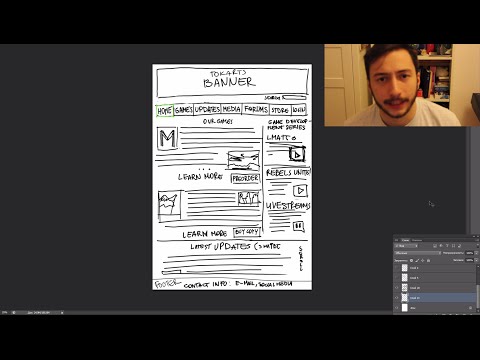Lock layer position with move icon

pos(423,261)
